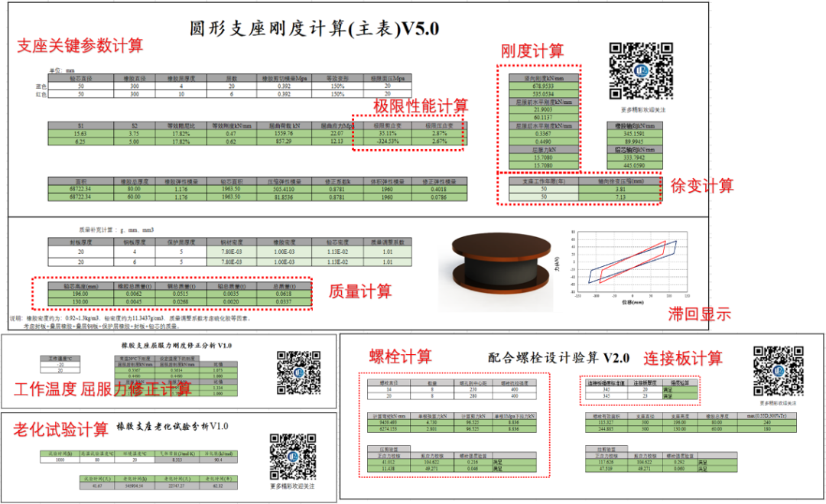Select vertical stiffness value 678.9533

543,86
